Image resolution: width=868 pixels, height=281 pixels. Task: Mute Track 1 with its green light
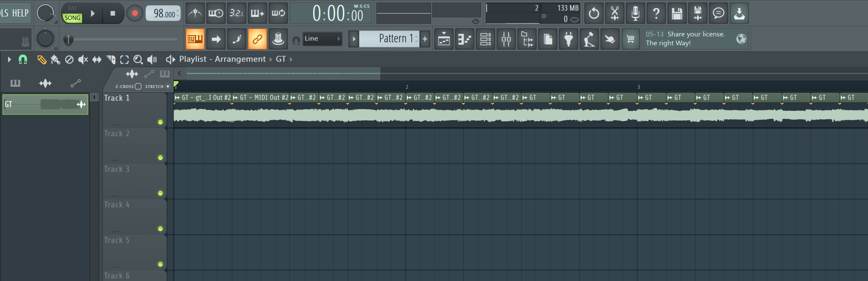click(x=160, y=122)
